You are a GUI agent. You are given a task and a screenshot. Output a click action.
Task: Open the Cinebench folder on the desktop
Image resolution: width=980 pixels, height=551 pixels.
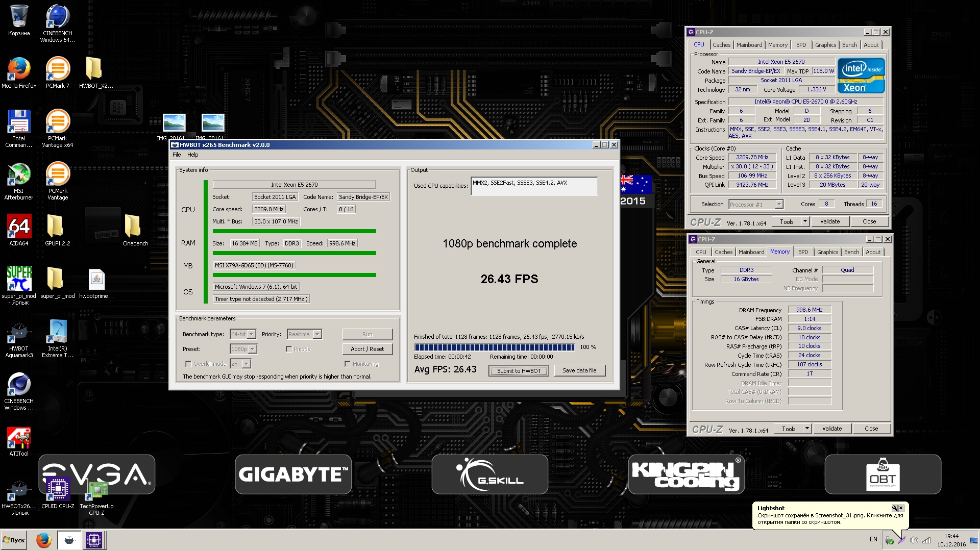(x=135, y=230)
